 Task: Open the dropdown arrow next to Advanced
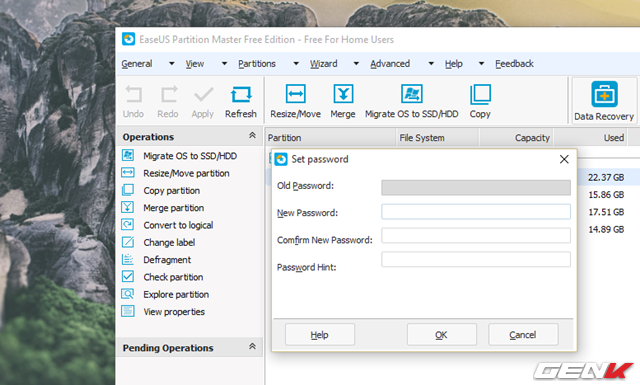[431, 64]
